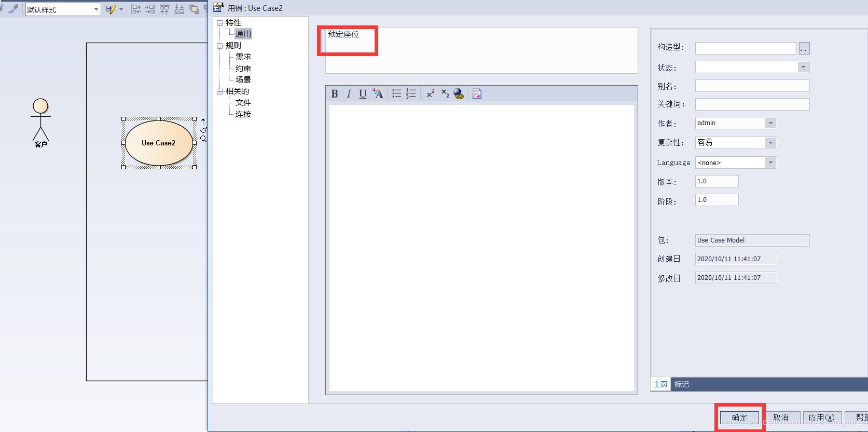The image size is (868, 432).
Task: Click the save style pencil icon
Action: (110, 9)
